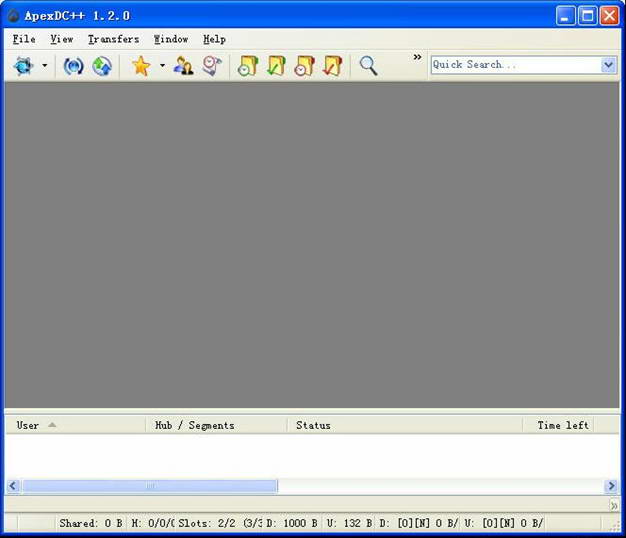Open the Window menu
Viewport: 626px width, 538px height.
(171, 39)
